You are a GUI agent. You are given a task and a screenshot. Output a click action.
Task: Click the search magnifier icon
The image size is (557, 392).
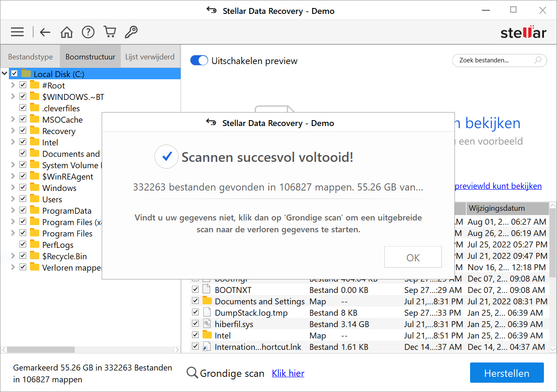pyautogui.click(x=538, y=60)
